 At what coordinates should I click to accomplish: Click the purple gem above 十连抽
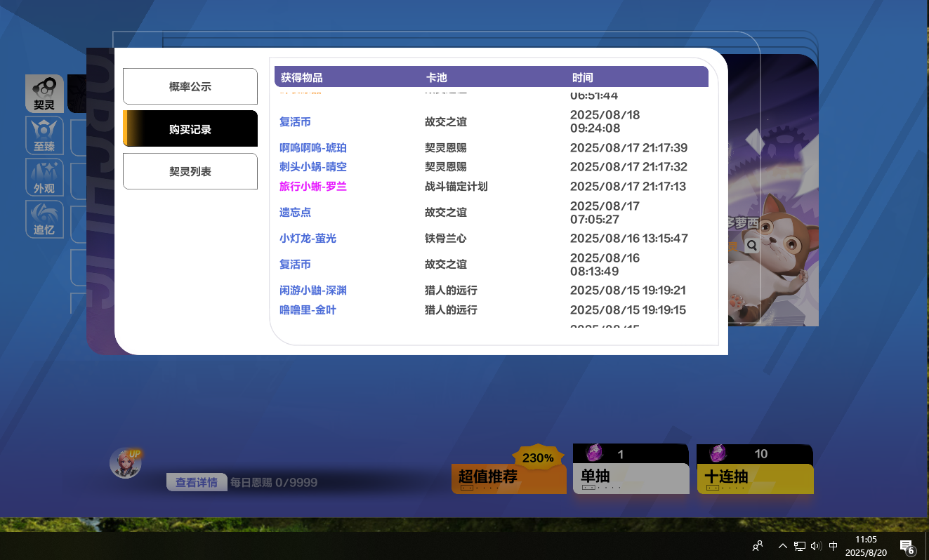[x=717, y=453]
